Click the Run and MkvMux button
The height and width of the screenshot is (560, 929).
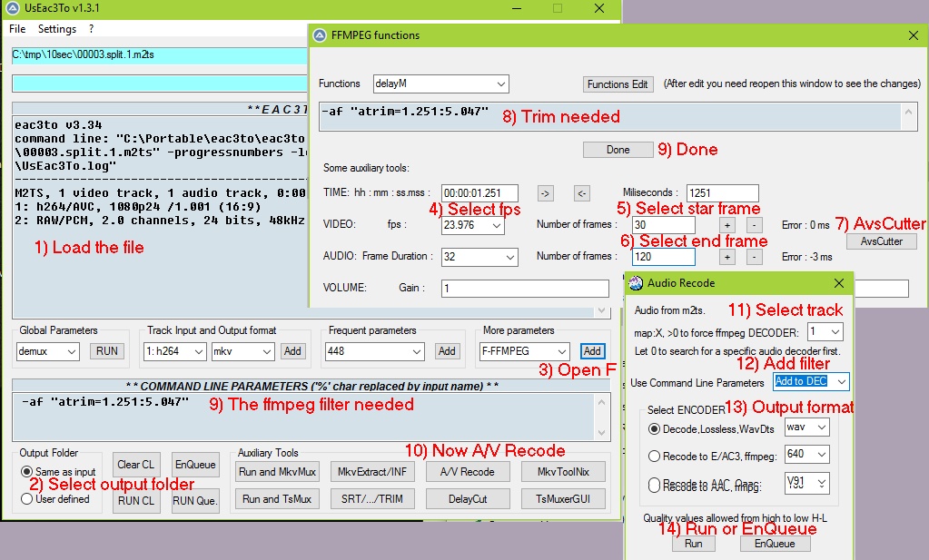click(x=277, y=472)
